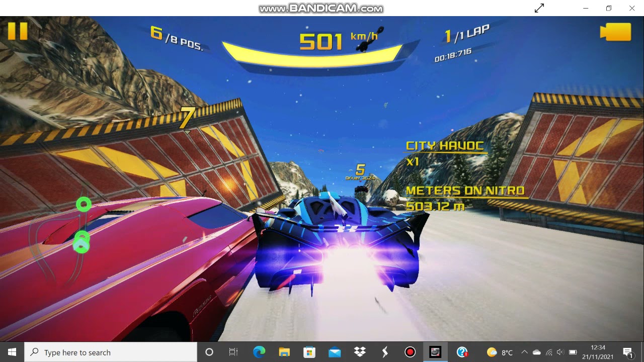Click the opponent marker number 7
The image size is (644, 362).
coord(187,119)
